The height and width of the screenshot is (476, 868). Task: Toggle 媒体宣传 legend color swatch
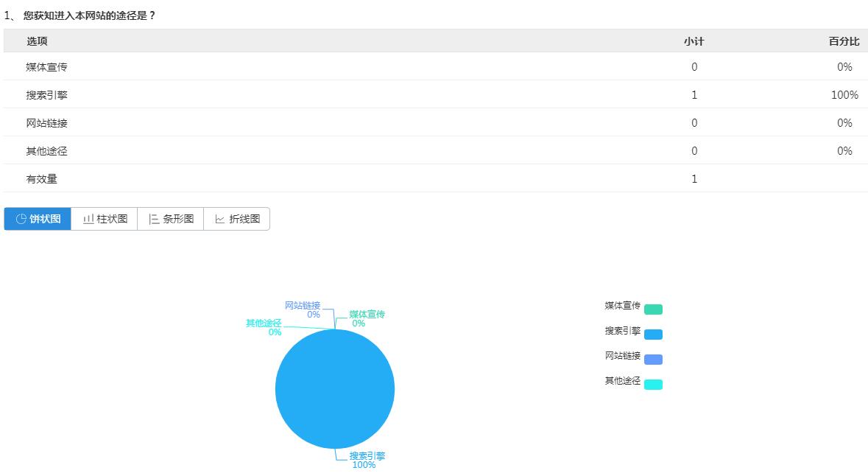click(x=653, y=309)
